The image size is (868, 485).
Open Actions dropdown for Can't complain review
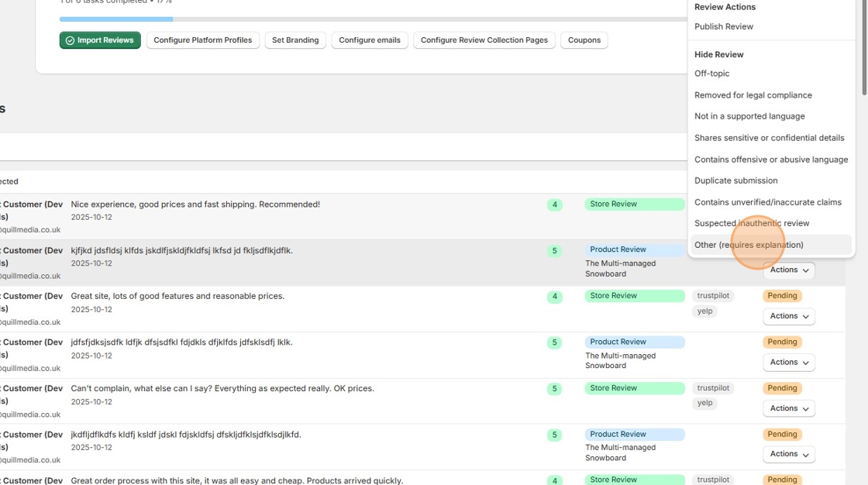coord(789,408)
